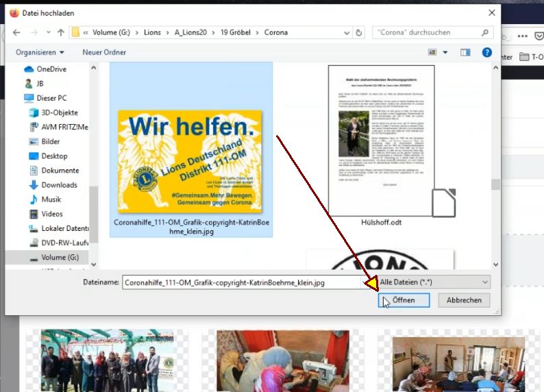Viewport: 544px width, 392px height.
Task: Click the file list scrollbar thumb
Action: click(x=495, y=184)
